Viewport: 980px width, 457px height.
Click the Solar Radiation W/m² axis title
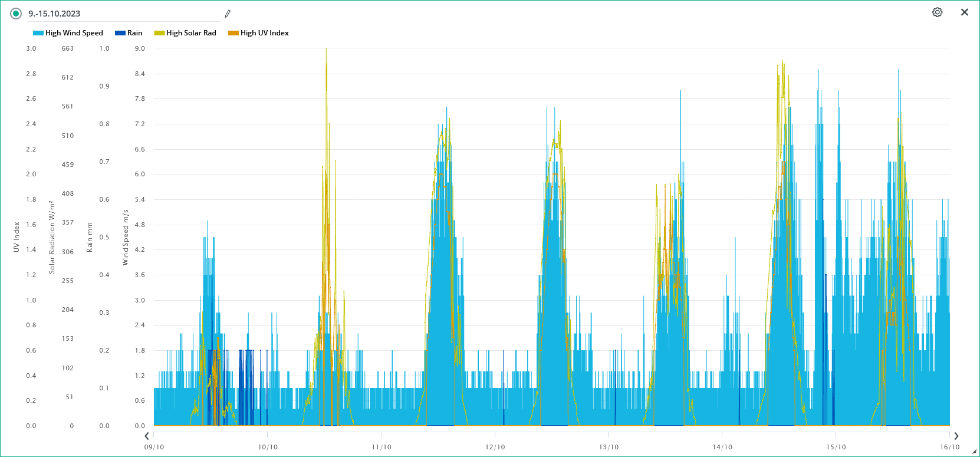[x=52, y=237]
